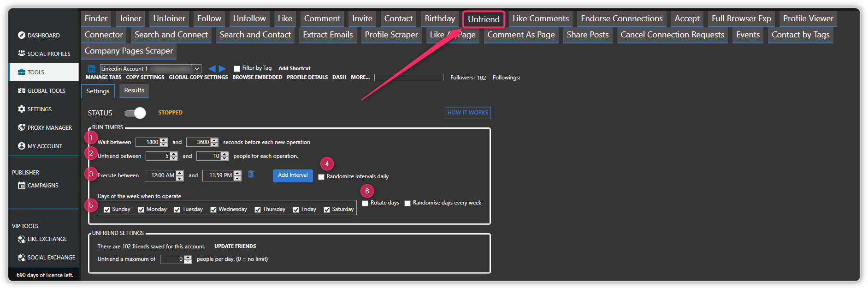Go to previous account with left arrow
The image size is (868, 289).
pos(212,68)
